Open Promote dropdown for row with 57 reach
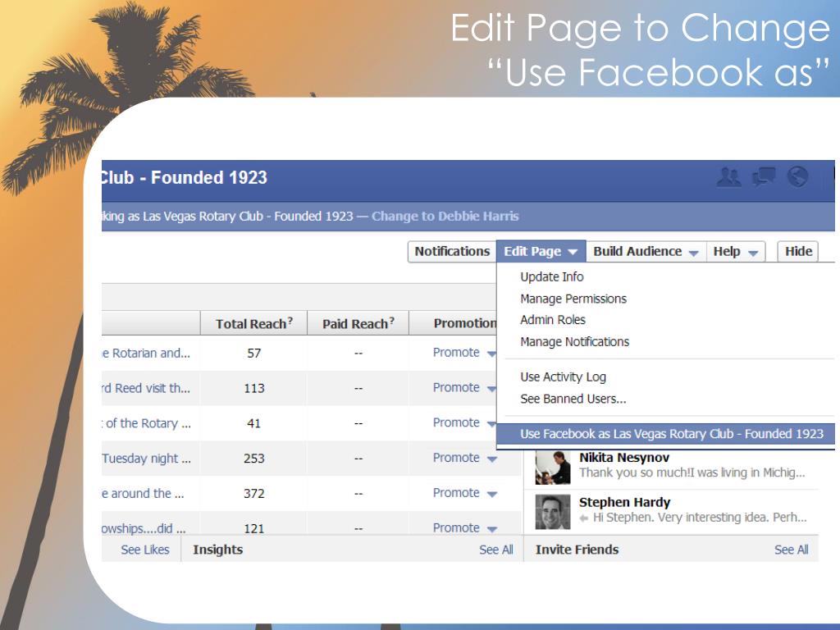This screenshot has height=630, width=840. tap(464, 353)
